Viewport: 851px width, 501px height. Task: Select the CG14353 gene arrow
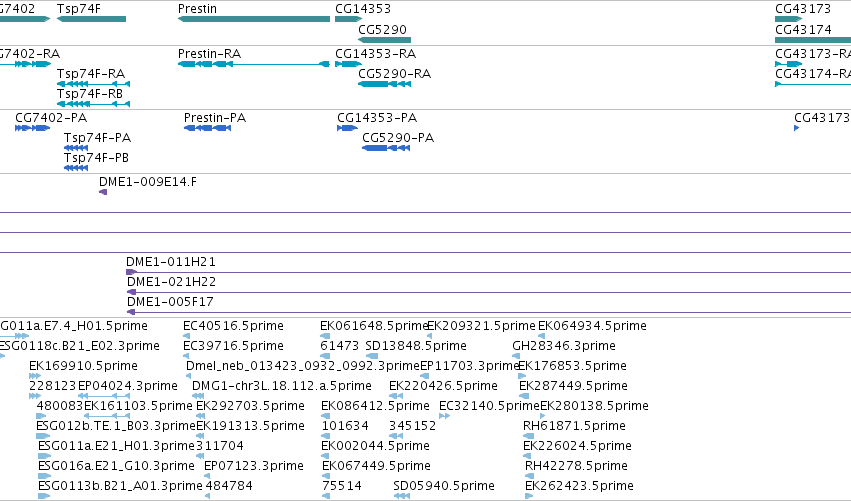click(x=348, y=19)
